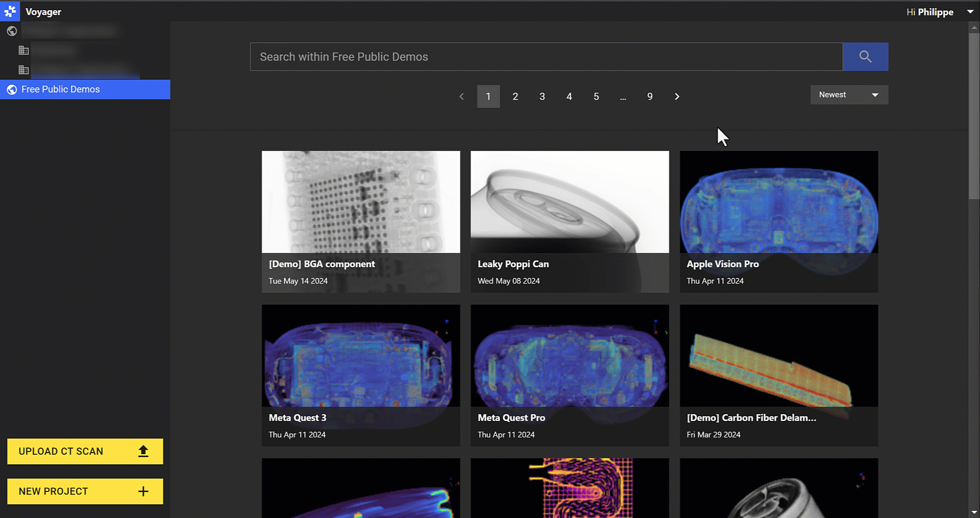Go to page 2 of demos
The width and height of the screenshot is (980, 518).
point(515,97)
